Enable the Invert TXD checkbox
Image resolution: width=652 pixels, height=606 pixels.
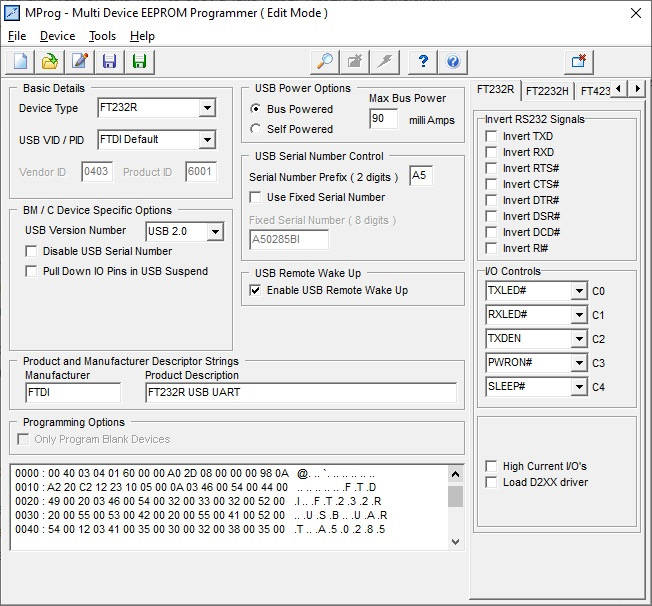point(491,136)
